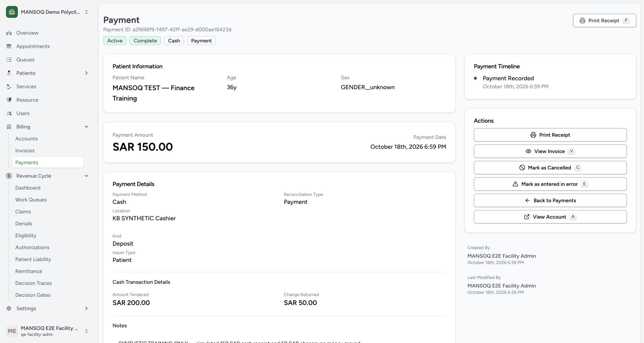This screenshot has height=343, width=644.
Task: Click the Resource sidebar icon
Action: [x=9, y=100]
